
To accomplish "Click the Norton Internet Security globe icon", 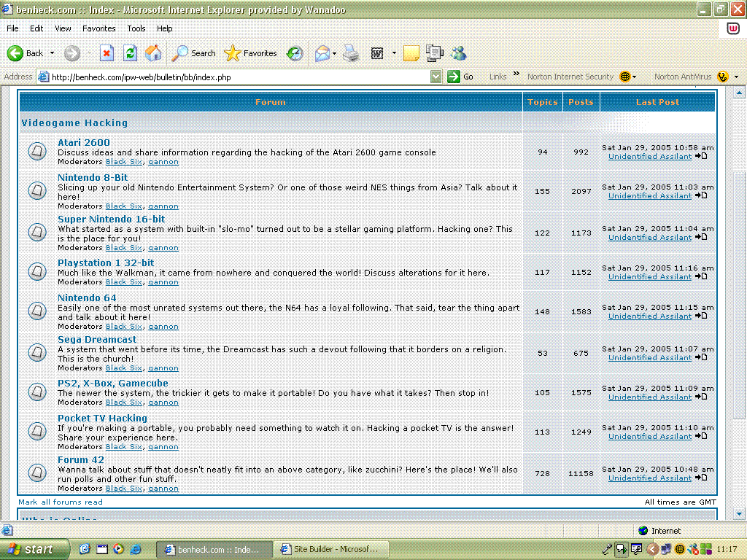I will point(625,76).
